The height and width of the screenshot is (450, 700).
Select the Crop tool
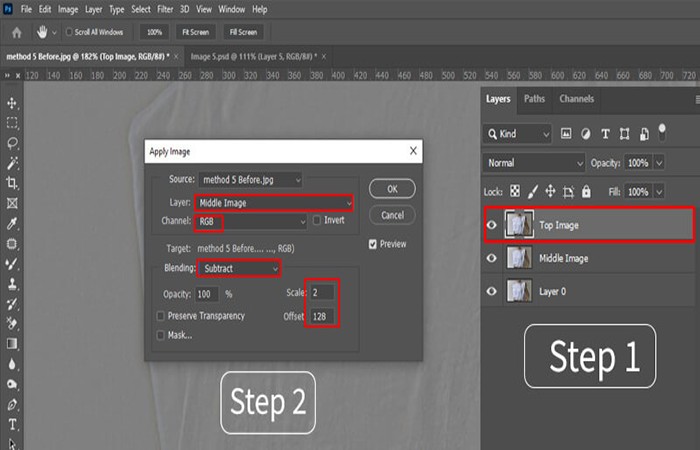pyautogui.click(x=12, y=183)
